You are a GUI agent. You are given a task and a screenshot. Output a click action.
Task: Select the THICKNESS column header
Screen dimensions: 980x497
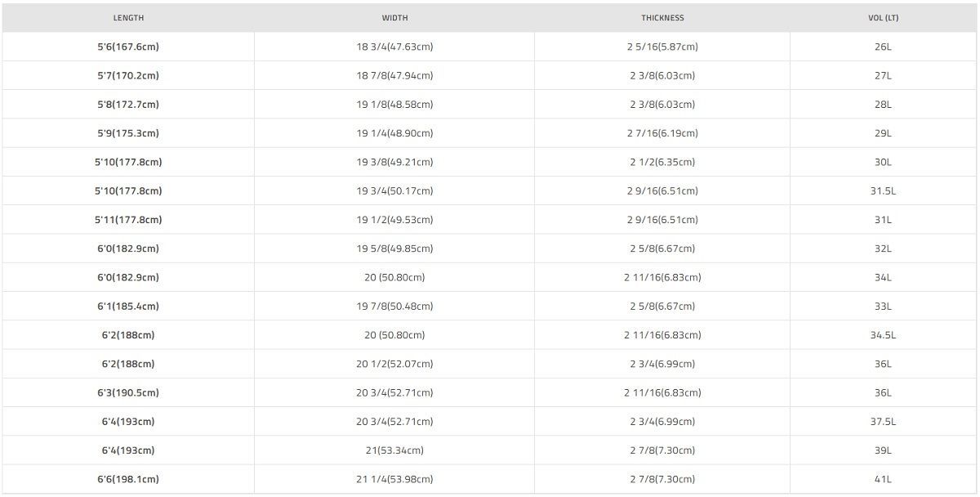662,18
